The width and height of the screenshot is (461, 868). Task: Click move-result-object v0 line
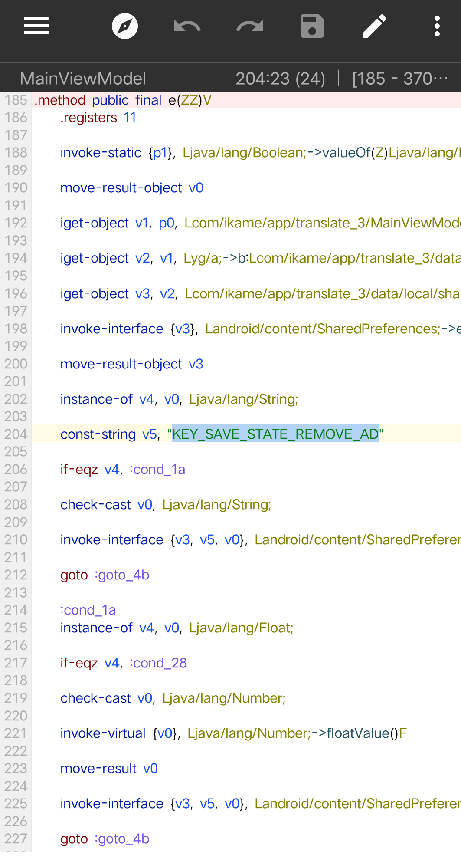pos(132,188)
